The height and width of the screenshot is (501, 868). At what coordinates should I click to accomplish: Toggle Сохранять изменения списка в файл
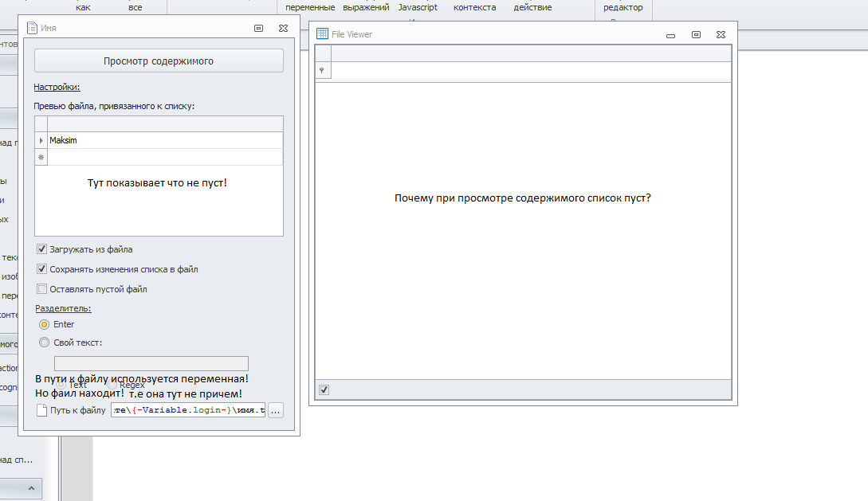point(42,269)
